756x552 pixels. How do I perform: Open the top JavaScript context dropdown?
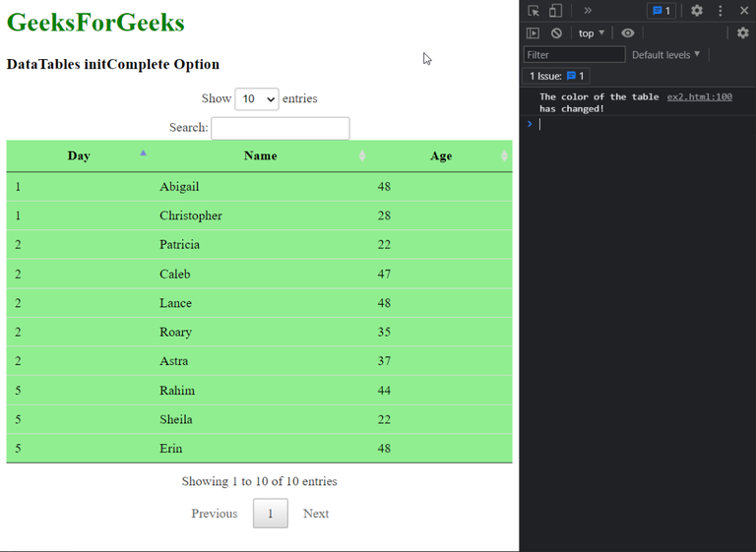pyautogui.click(x=591, y=33)
